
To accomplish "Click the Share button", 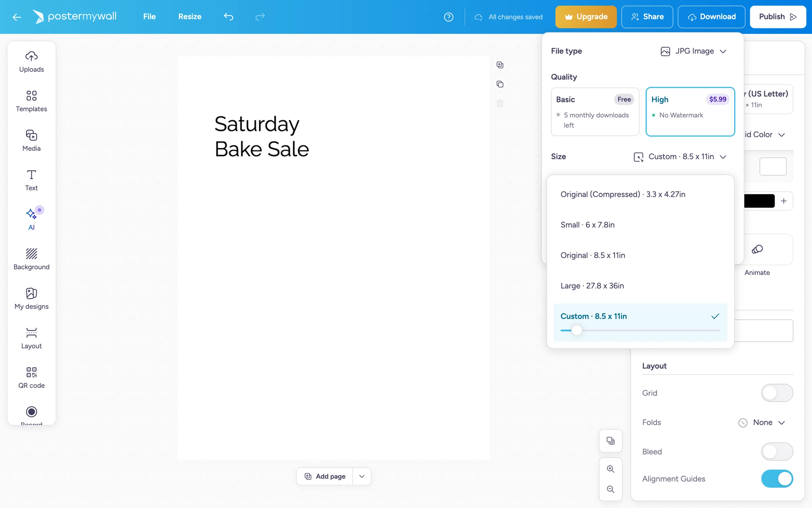I will click(647, 17).
